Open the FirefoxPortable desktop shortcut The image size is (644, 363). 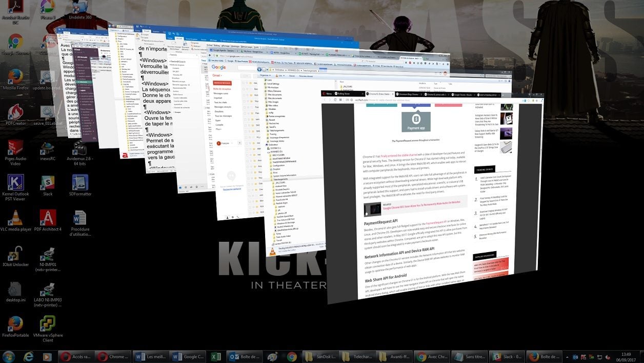[15, 327]
